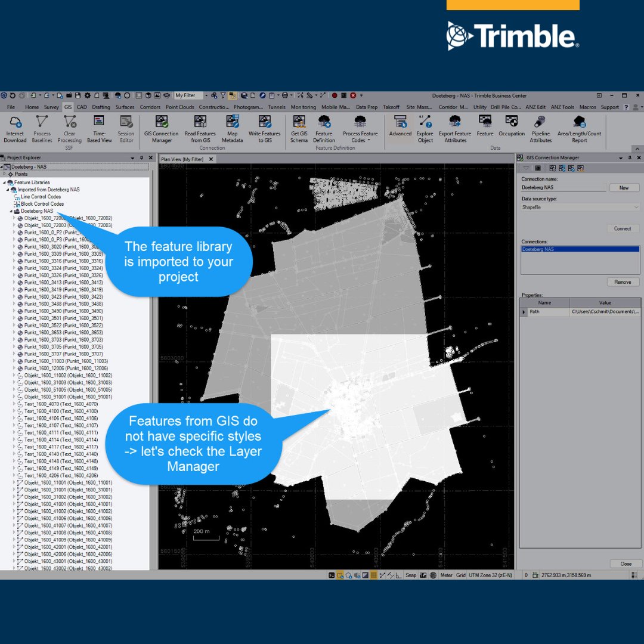This screenshot has width=644, height=644.
Task: Click the Connection name input field
Action: tap(563, 188)
